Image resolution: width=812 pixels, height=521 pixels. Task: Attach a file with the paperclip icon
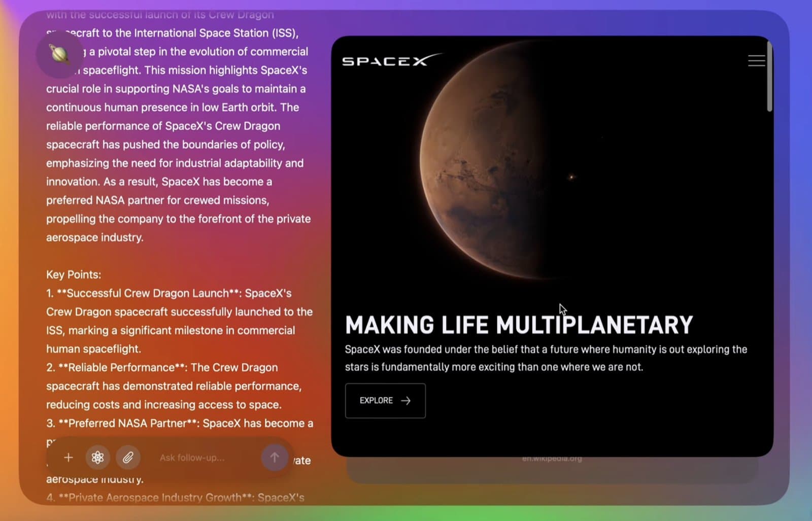click(x=128, y=458)
